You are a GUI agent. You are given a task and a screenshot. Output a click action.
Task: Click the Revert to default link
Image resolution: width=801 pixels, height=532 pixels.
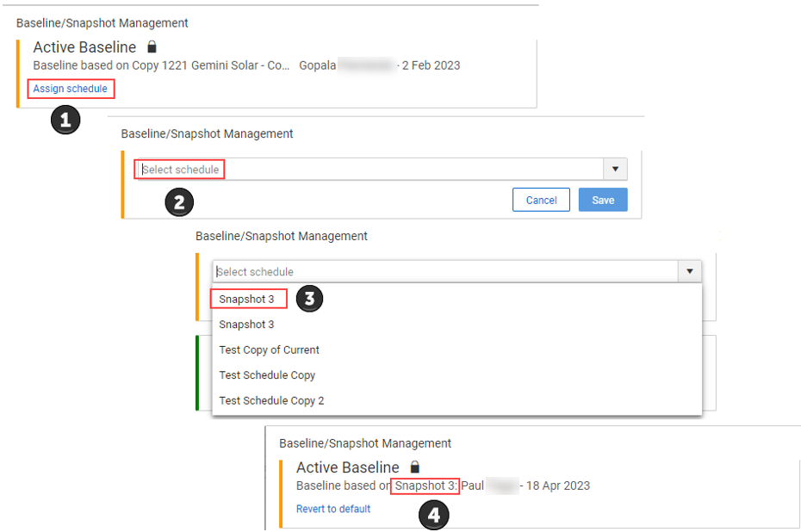pos(333,509)
